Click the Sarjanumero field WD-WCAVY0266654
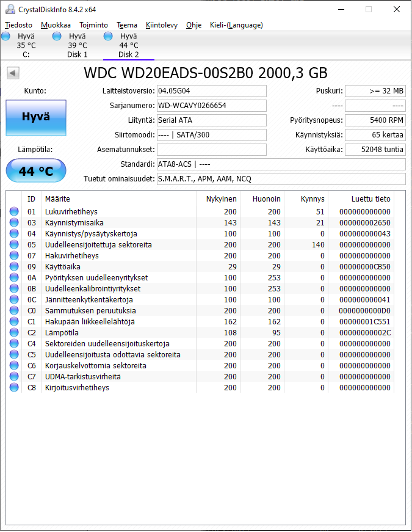The width and height of the screenshot is (412, 532). 212,106
